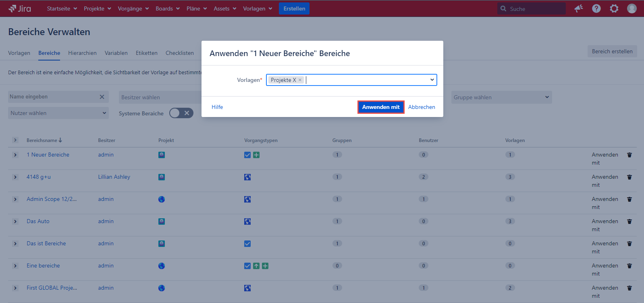Remove the Projekte X tag
This screenshot has height=303, width=644.
(x=300, y=80)
